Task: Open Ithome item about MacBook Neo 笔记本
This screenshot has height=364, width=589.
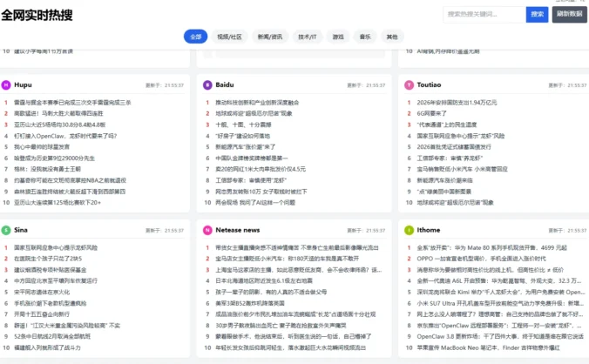Action: pos(488,347)
